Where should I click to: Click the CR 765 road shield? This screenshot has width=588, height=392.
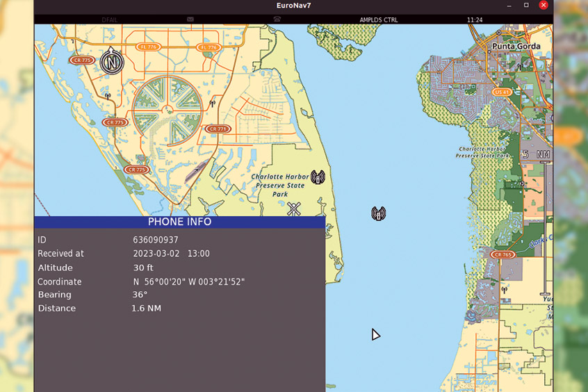pyautogui.click(x=502, y=255)
